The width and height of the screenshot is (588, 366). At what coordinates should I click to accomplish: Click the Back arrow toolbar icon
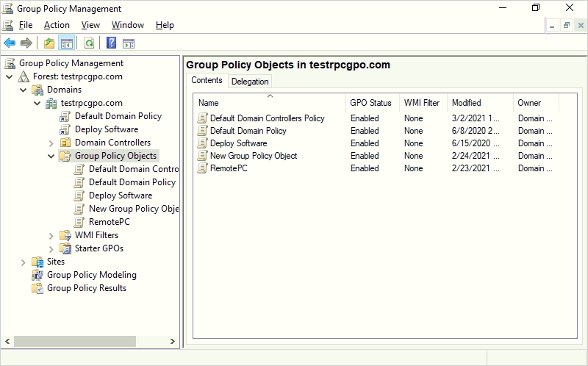[x=10, y=43]
